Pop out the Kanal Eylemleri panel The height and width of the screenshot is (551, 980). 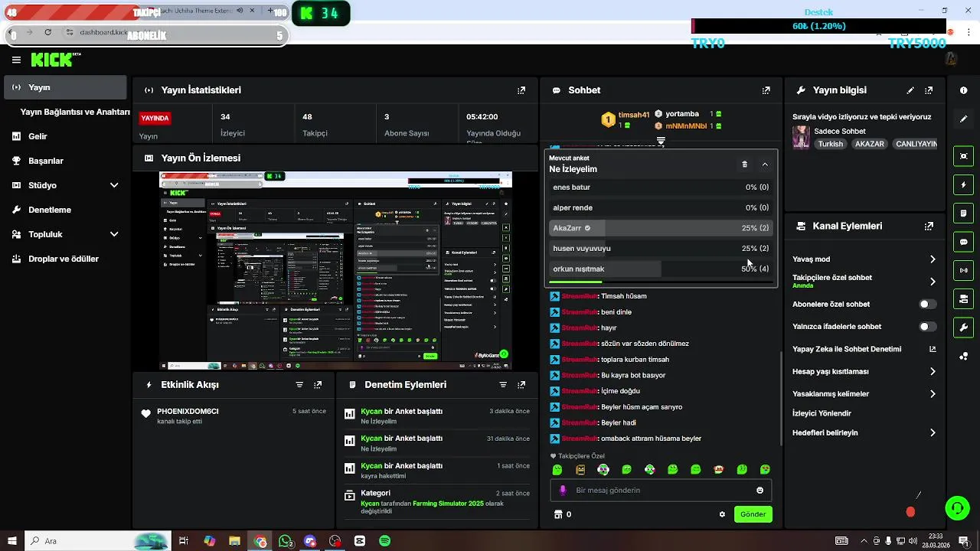929,227
